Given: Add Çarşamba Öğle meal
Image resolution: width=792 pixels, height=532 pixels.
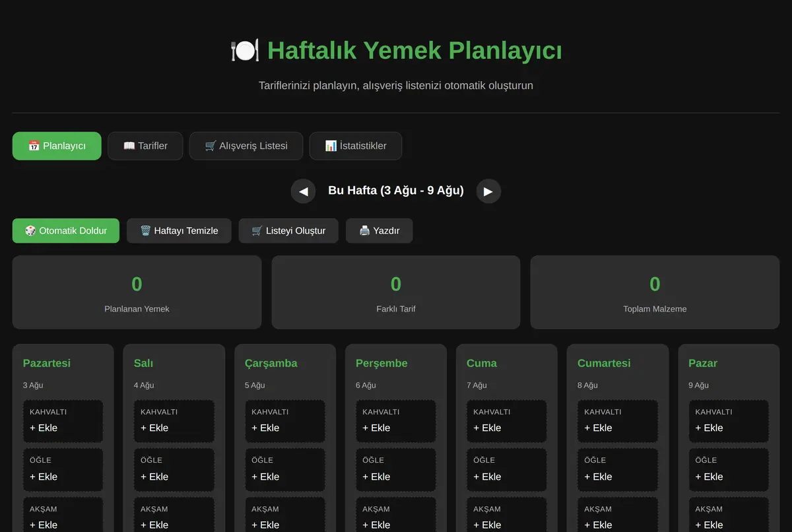Looking at the screenshot, I should [x=284, y=470].
